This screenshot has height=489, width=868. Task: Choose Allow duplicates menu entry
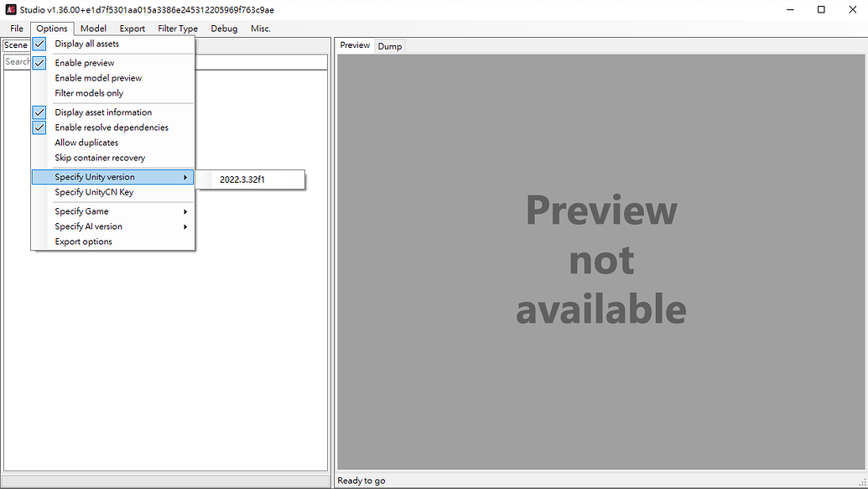click(x=86, y=143)
